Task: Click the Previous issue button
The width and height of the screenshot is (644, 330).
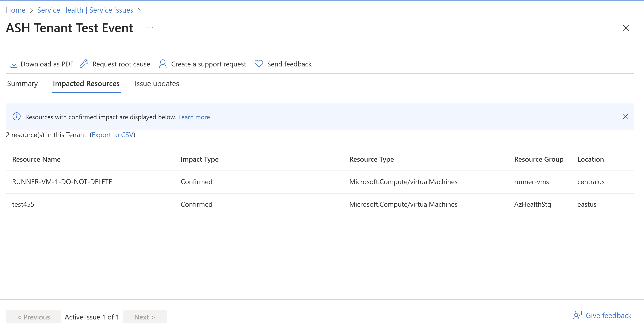Action: (x=34, y=317)
